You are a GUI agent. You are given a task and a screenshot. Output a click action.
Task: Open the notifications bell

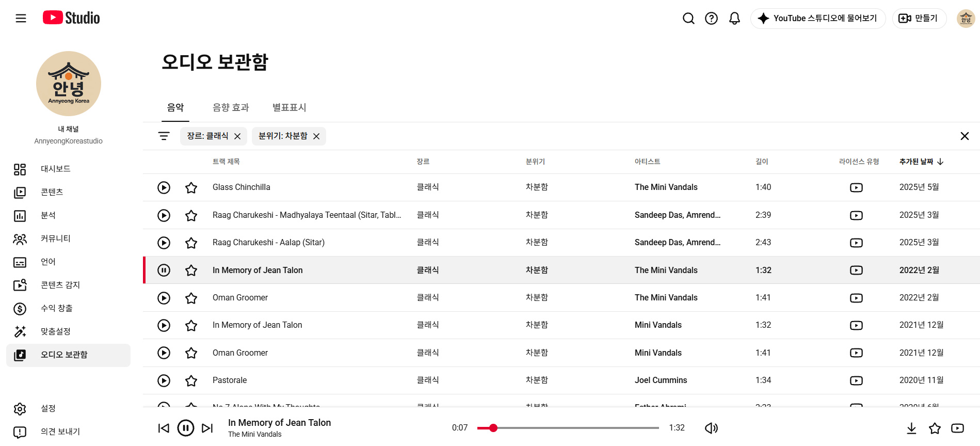pyautogui.click(x=734, y=19)
